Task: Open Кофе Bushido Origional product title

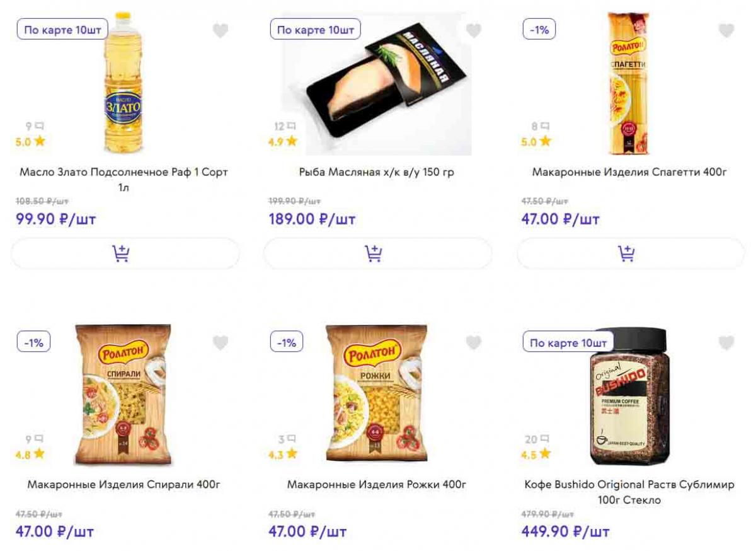Action: (630, 492)
